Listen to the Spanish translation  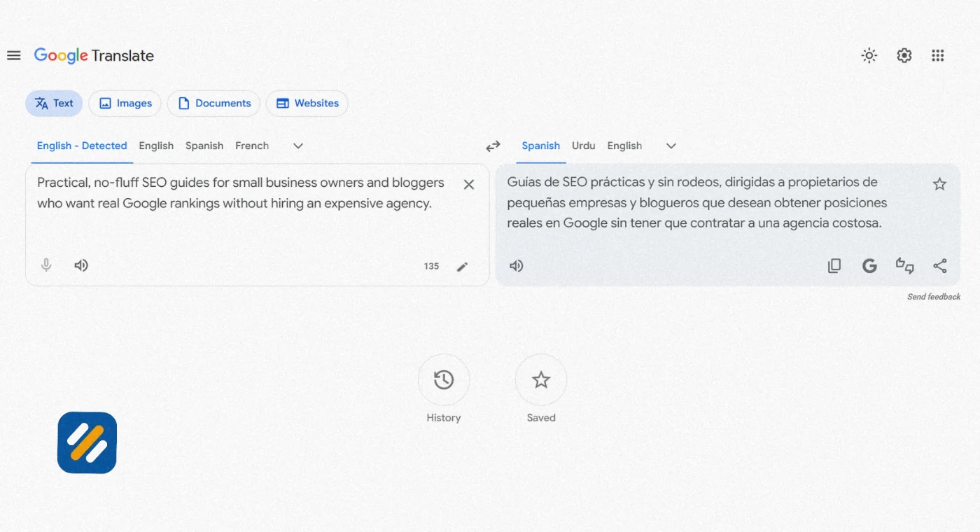tap(517, 266)
